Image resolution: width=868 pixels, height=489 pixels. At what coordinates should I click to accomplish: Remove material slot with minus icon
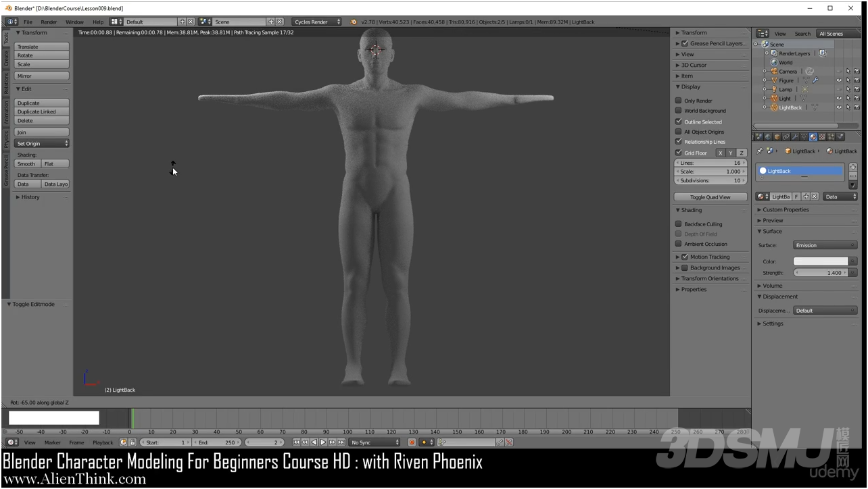[x=853, y=176]
